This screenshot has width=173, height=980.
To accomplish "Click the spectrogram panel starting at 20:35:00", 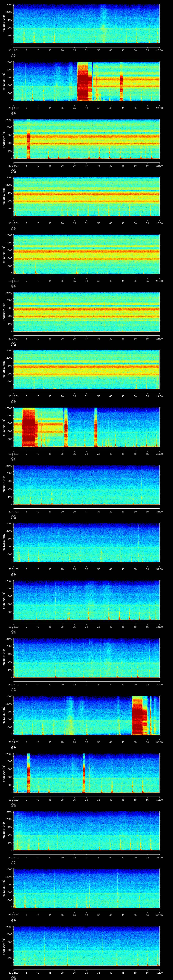I will [x=87, y=773].
